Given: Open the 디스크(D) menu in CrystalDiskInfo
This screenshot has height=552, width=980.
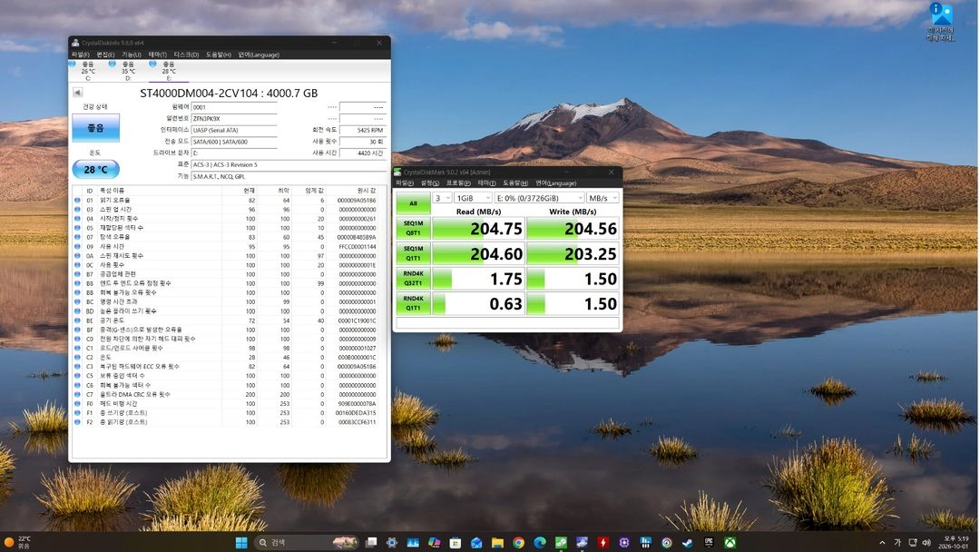Looking at the screenshot, I should tap(186, 55).
